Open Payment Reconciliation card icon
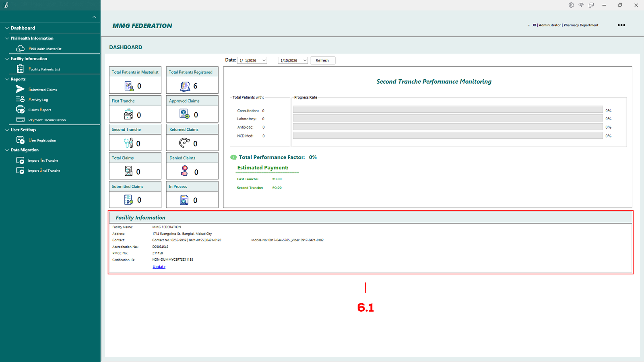 tap(20, 119)
